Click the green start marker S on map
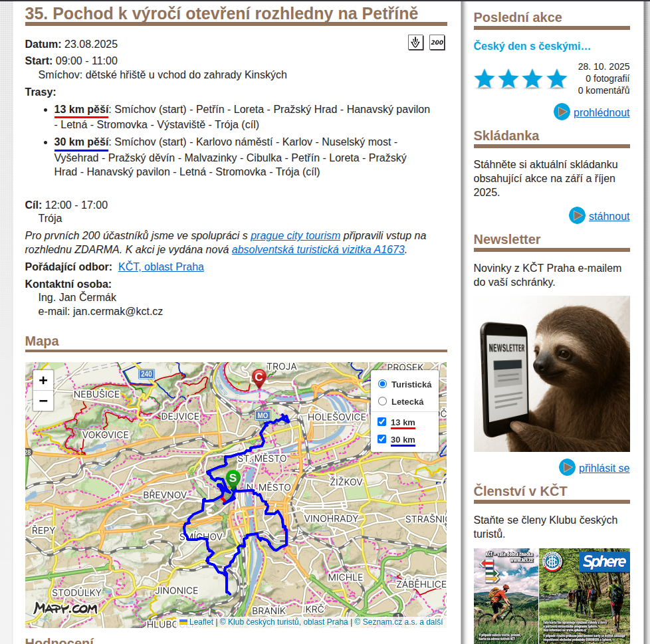The height and width of the screenshot is (644, 650). 233,479
